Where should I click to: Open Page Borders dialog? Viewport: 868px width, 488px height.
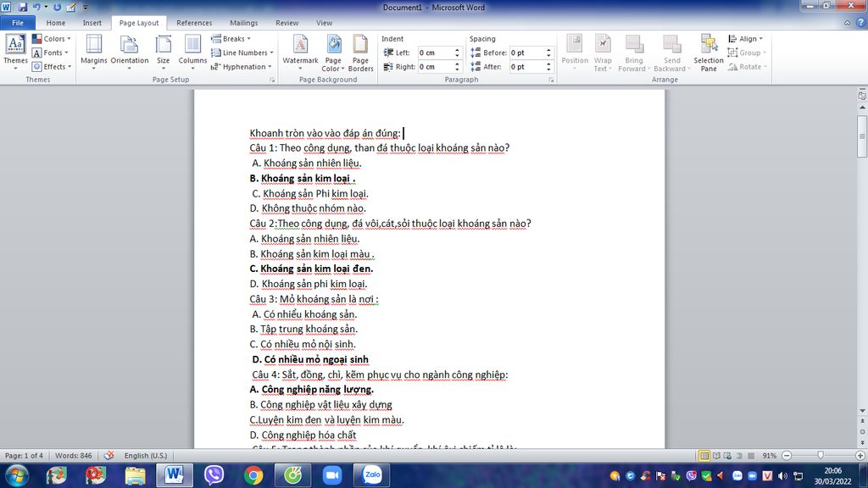[360, 52]
